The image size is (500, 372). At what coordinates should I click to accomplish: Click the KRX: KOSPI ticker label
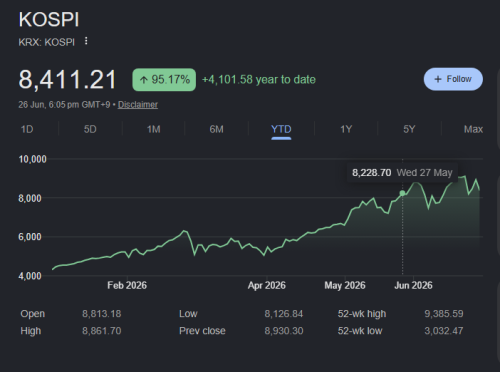pos(47,42)
